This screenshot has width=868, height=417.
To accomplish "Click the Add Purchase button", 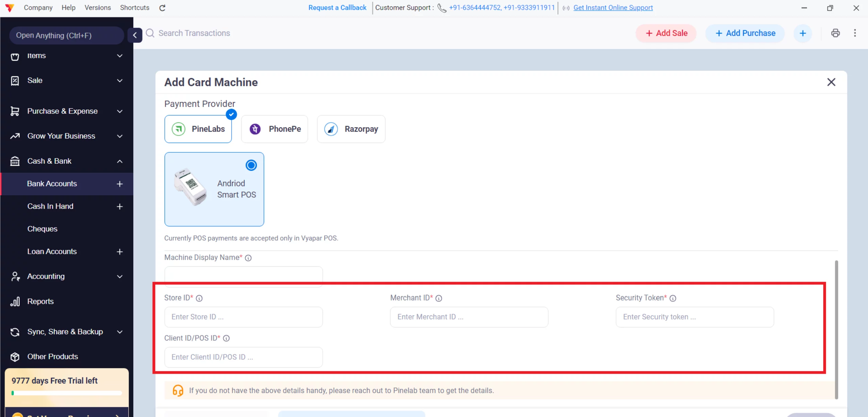I will (745, 33).
